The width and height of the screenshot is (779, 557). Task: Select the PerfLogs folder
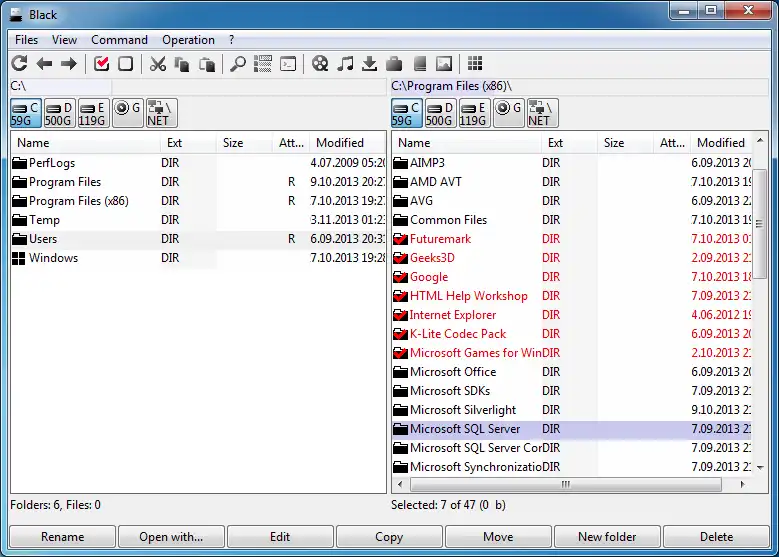click(198, 162)
